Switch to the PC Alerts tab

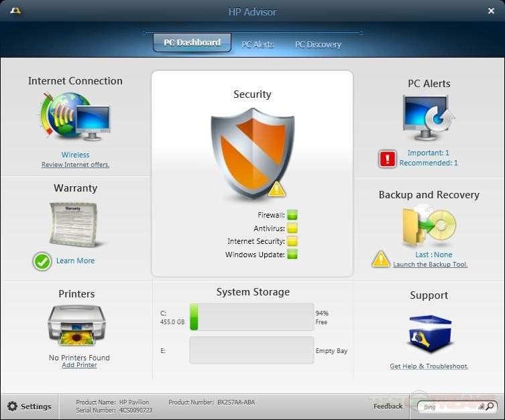click(258, 45)
